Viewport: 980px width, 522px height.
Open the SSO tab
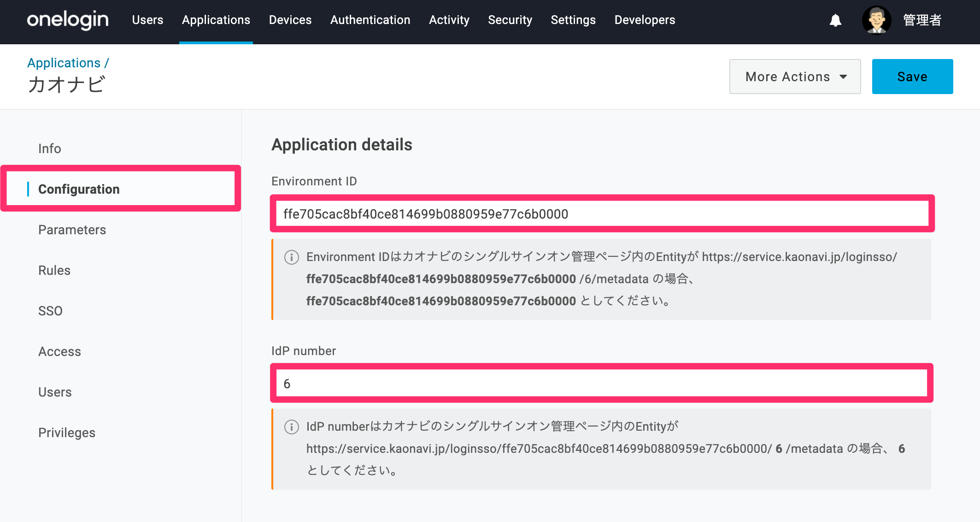click(x=50, y=311)
